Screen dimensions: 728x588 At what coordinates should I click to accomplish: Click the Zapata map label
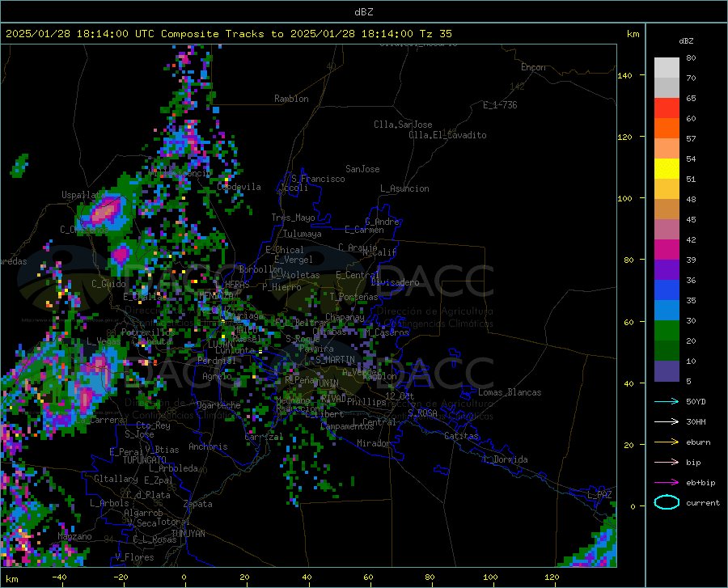pos(198,504)
